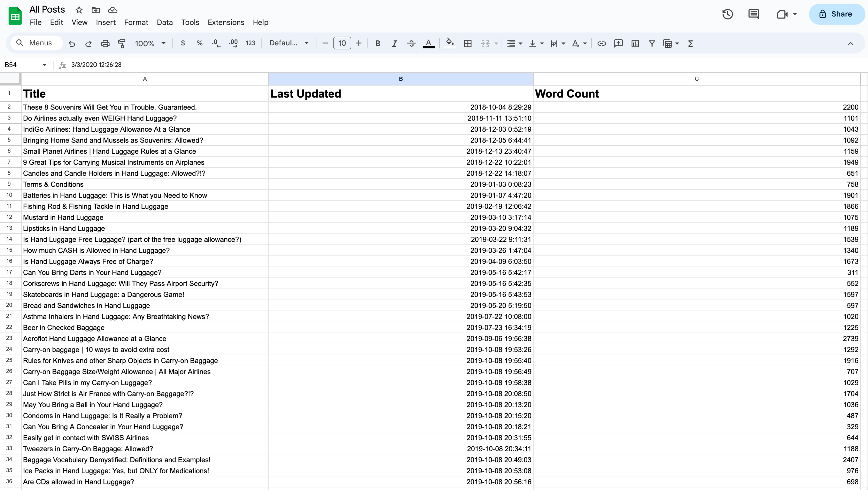Start a meeting camera icon
Viewport: 868px width, 490px height.
[x=782, y=14]
